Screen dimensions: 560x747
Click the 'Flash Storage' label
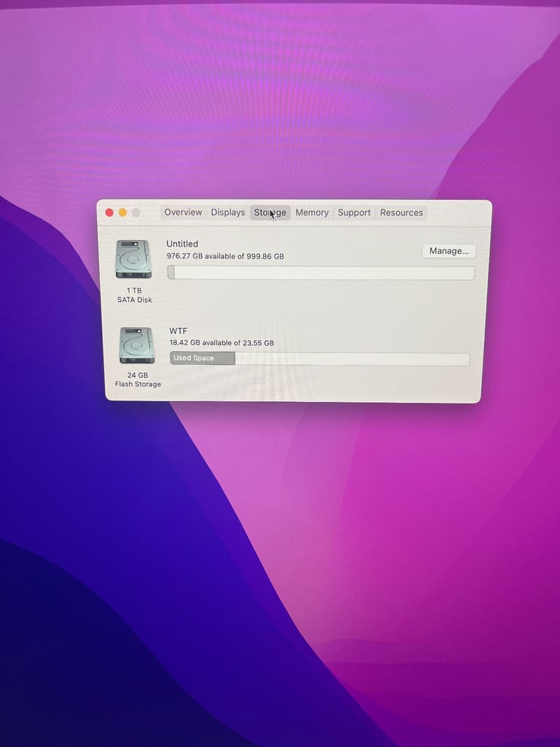tap(138, 384)
